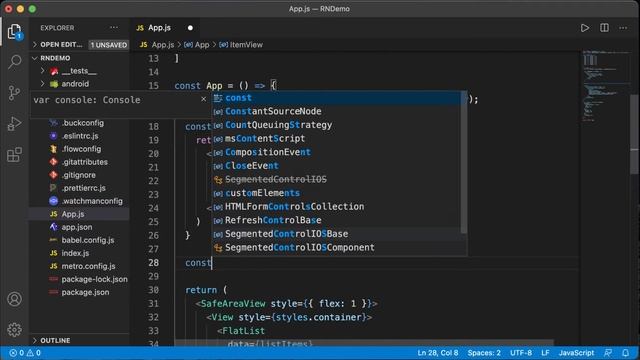Choose msContentScript suggestion
The width and height of the screenshot is (640, 360).
pos(337,139)
